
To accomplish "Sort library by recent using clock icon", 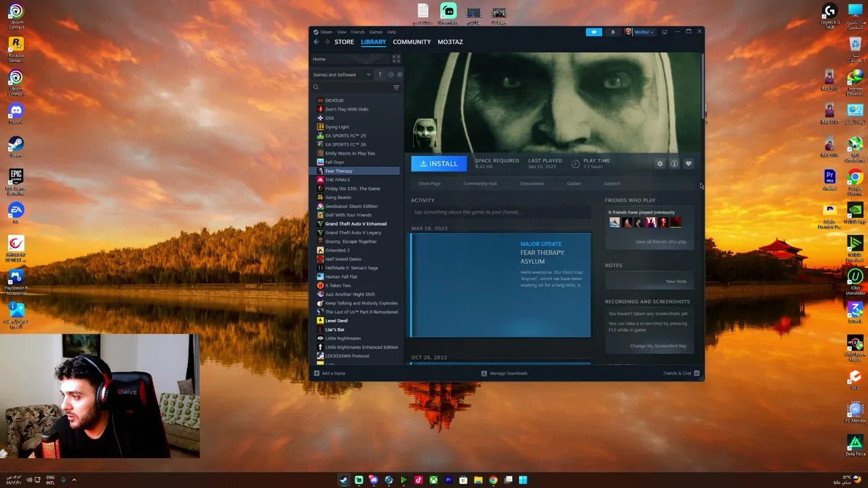I will click(x=391, y=75).
